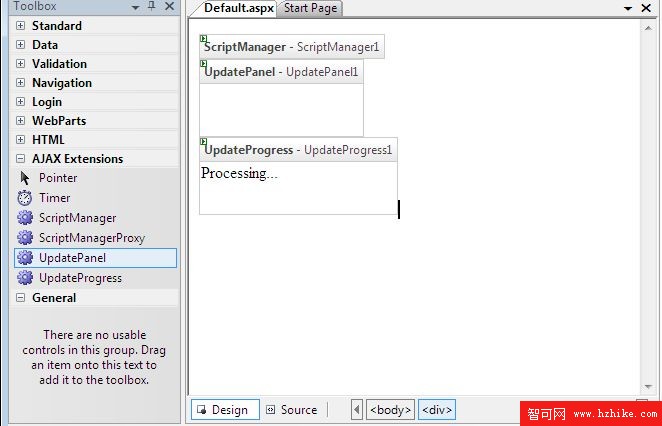Switch to Source view
The width and height of the screenshot is (662, 426).
pos(290,410)
